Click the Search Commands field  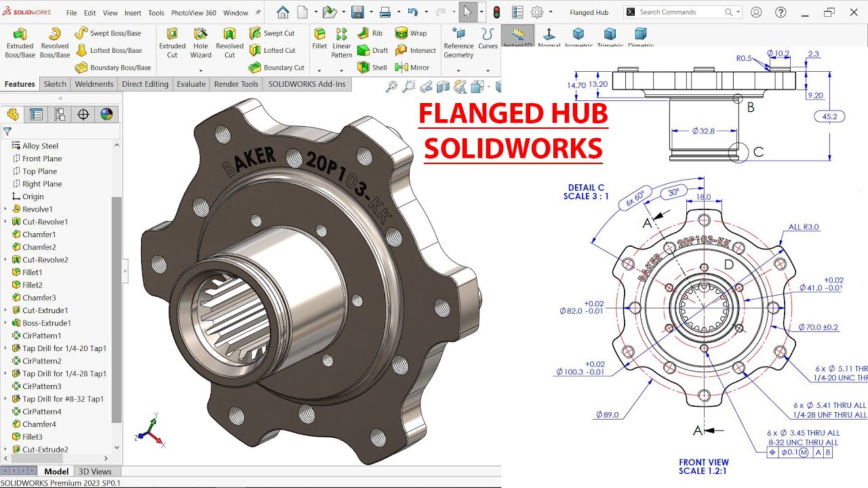[x=682, y=12]
